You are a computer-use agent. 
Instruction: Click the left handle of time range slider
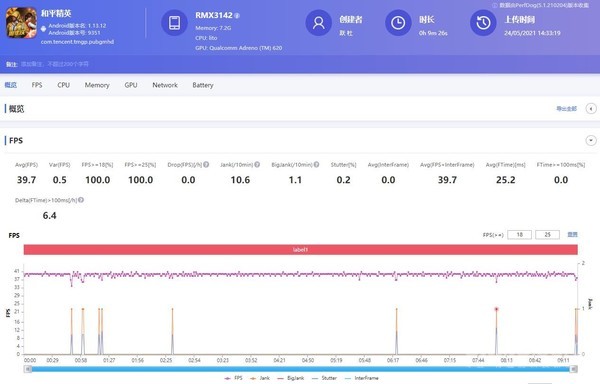pos(28,369)
